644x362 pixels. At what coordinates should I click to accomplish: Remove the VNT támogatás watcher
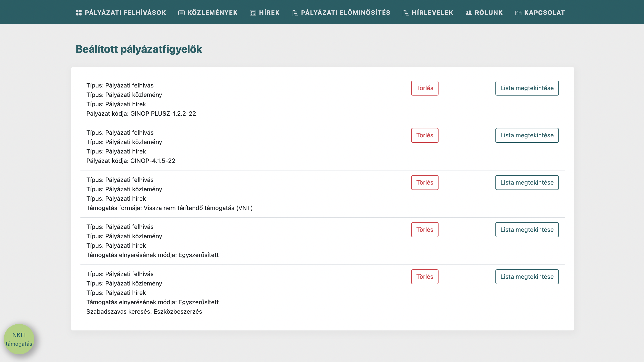[424, 183]
